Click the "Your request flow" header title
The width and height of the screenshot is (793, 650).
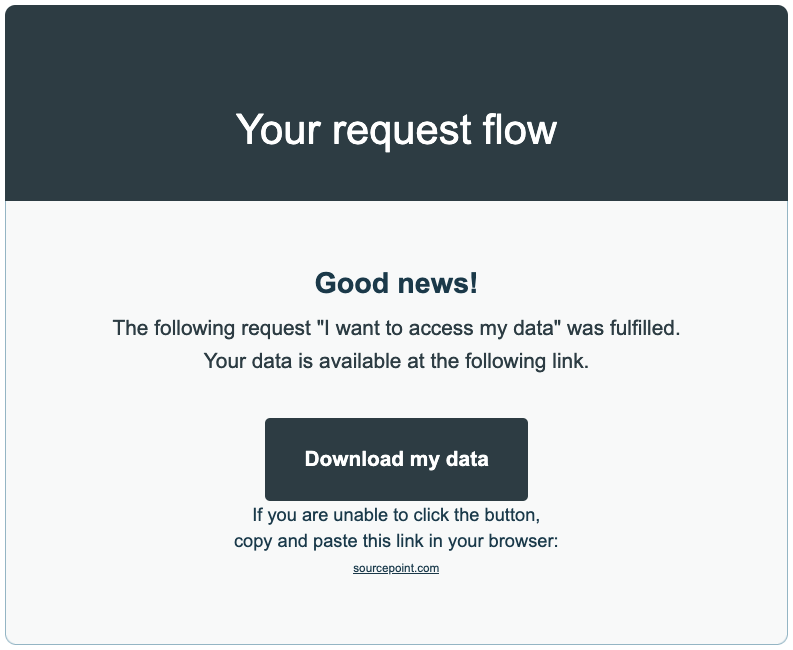point(396,130)
